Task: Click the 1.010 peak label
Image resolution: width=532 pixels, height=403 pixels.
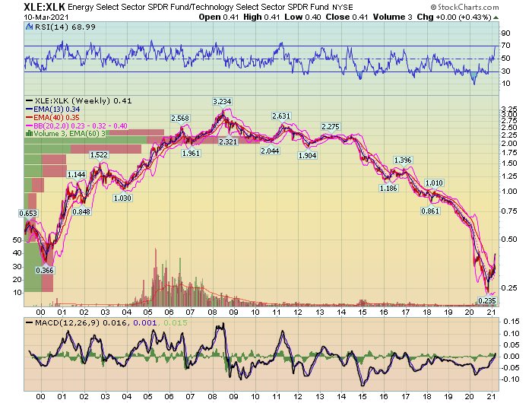Action: 434,183
